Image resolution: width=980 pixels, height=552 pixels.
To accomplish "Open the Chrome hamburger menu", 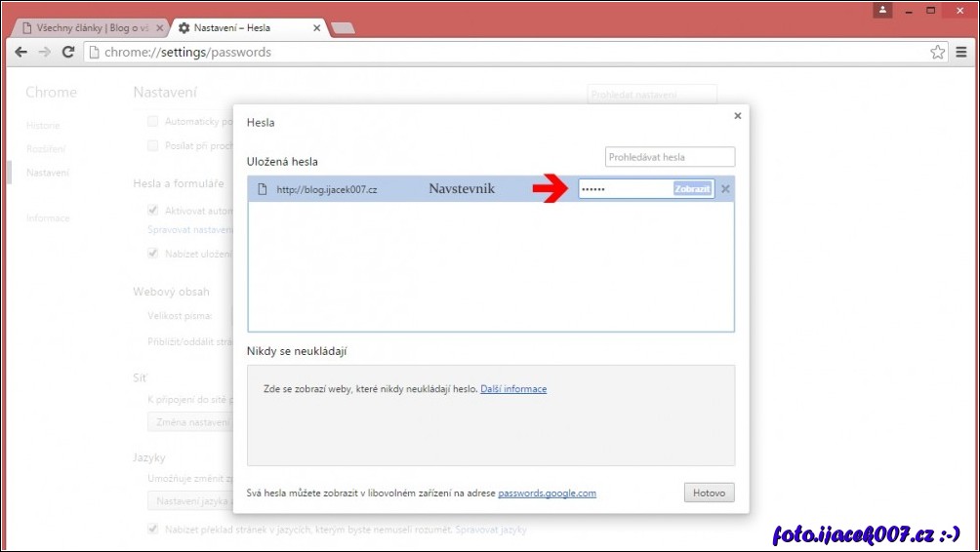I will pyautogui.click(x=961, y=52).
